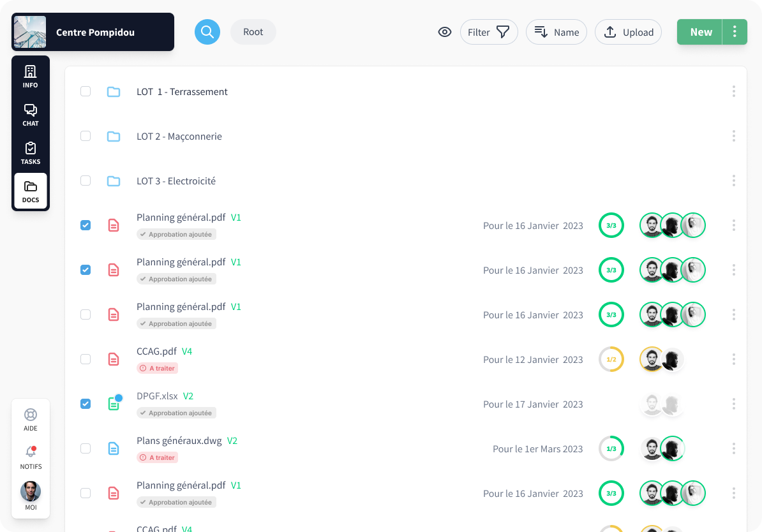Open Aide help lifebuoy icon
Image resolution: width=762 pixels, height=532 pixels.
30,419
